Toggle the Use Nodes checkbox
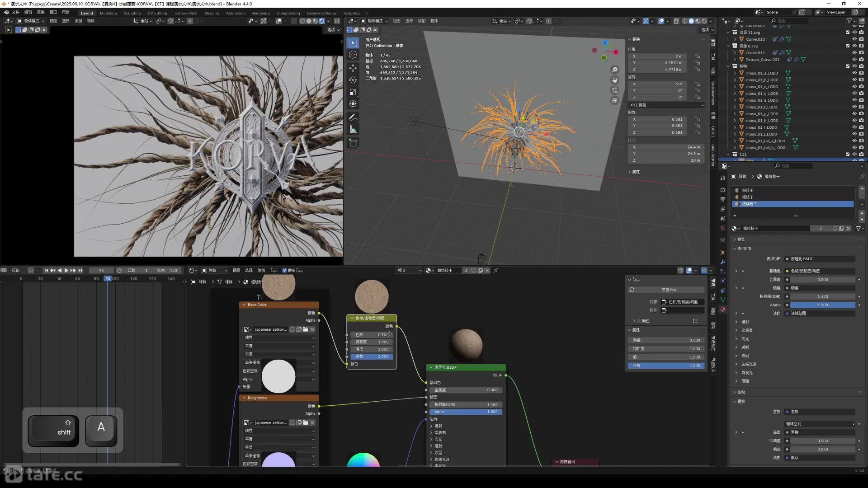 click(284, 270)
